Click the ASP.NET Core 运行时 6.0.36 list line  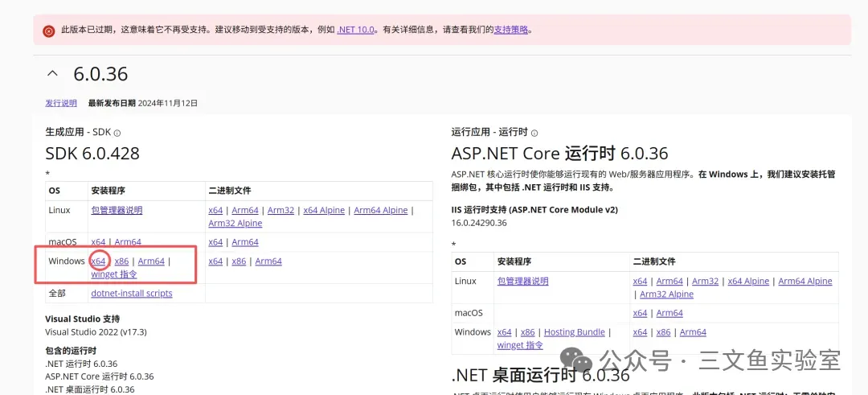(x=100, y=376)
